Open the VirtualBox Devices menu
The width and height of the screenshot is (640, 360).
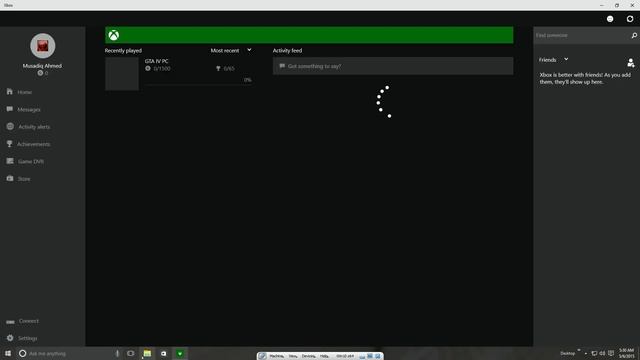click(x=309, y=356)
